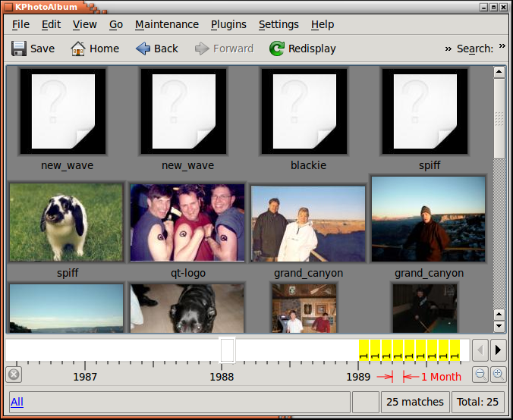Viewport: 513px width, 420px height.
Task: Select the cabin interior photo
Action: (304, 309)
